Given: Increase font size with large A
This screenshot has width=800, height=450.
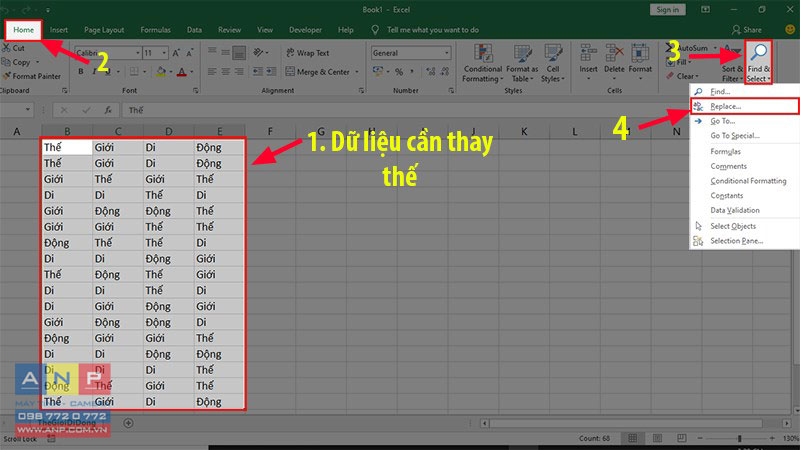Looking at the screenshot, I should [x=176, y=53].
